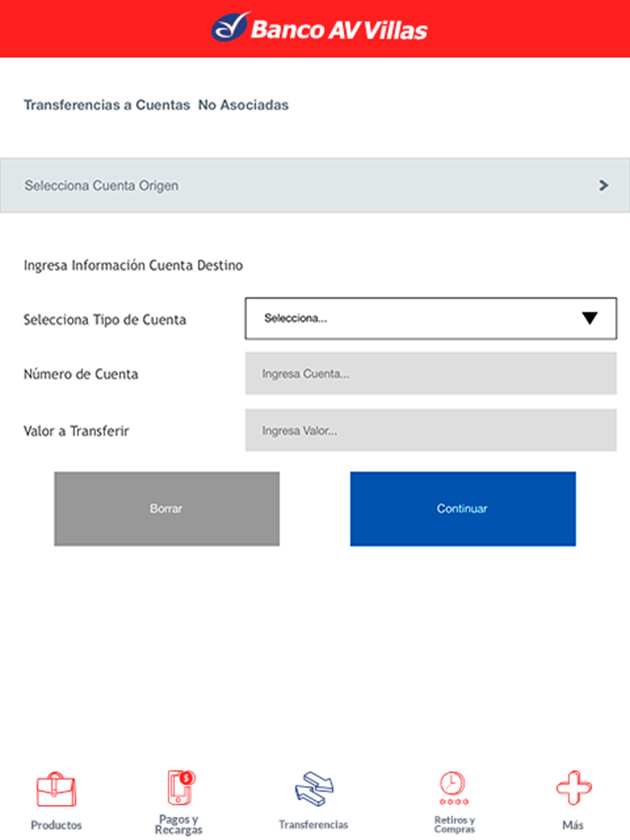Click the Ingresa Información Cuenta Destino text
The height and width of the screenshot is (840, 630).
point(133,265)
